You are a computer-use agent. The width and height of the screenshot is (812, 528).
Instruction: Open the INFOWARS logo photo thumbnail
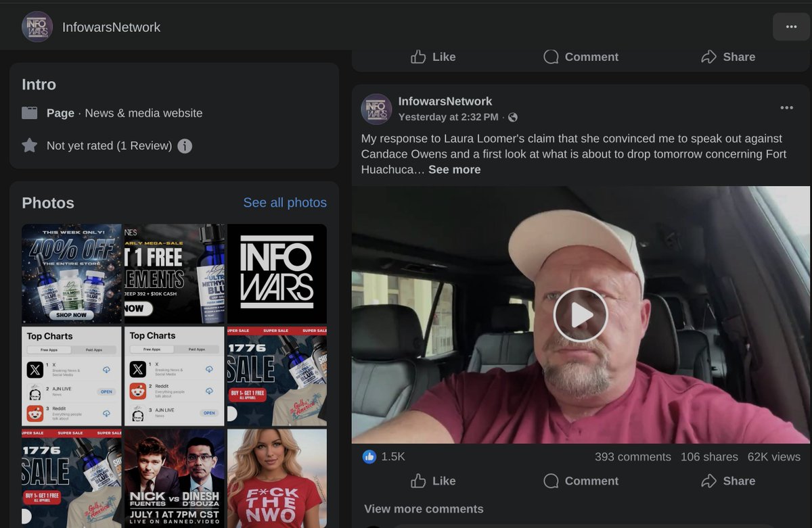pos(277,273)
